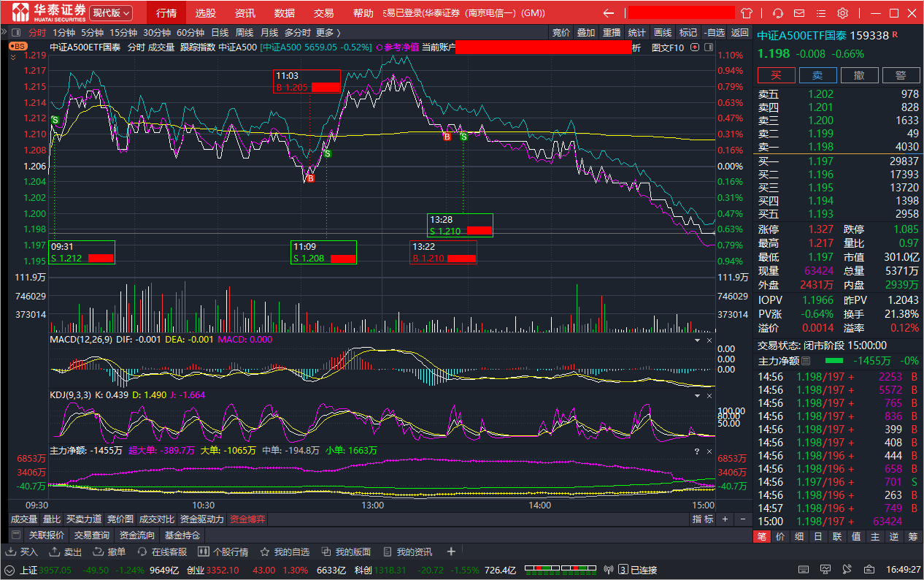
Task: Toggle the side panel icon beside 图文F10
Action: point(695,47)
